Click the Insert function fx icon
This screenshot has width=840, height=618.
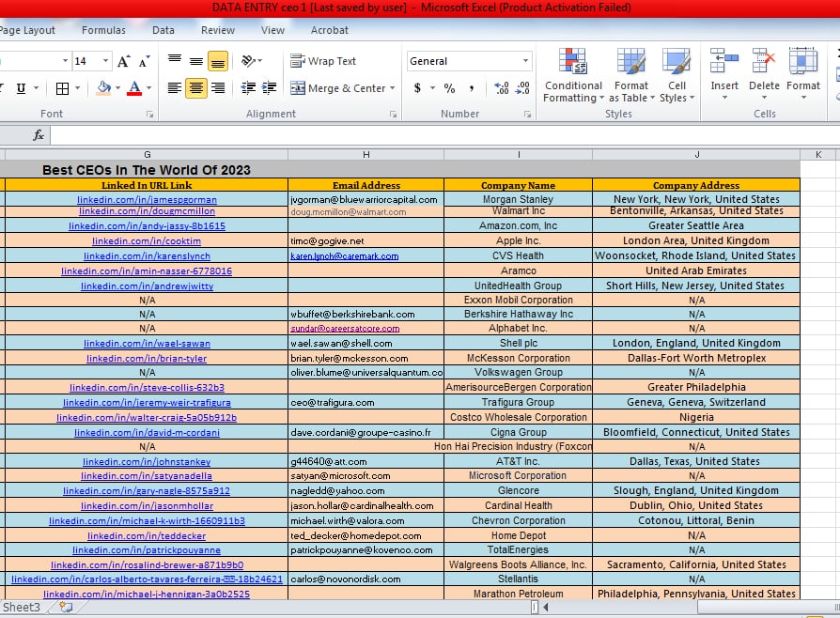[39, 135]
